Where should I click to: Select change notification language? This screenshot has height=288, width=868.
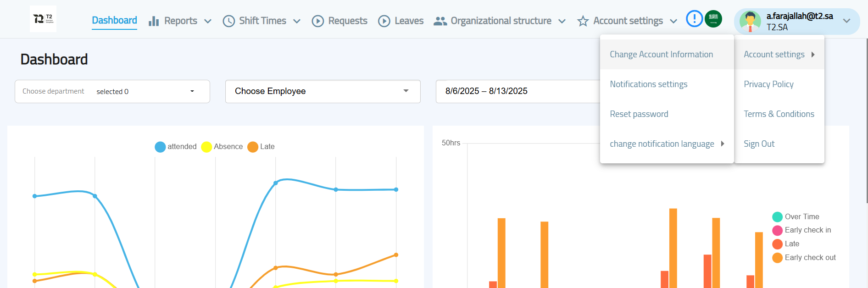click(667, 144)
